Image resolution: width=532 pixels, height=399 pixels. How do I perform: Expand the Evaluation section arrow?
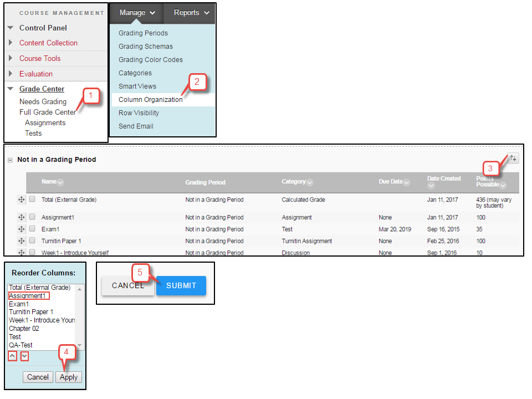(11, 73)
